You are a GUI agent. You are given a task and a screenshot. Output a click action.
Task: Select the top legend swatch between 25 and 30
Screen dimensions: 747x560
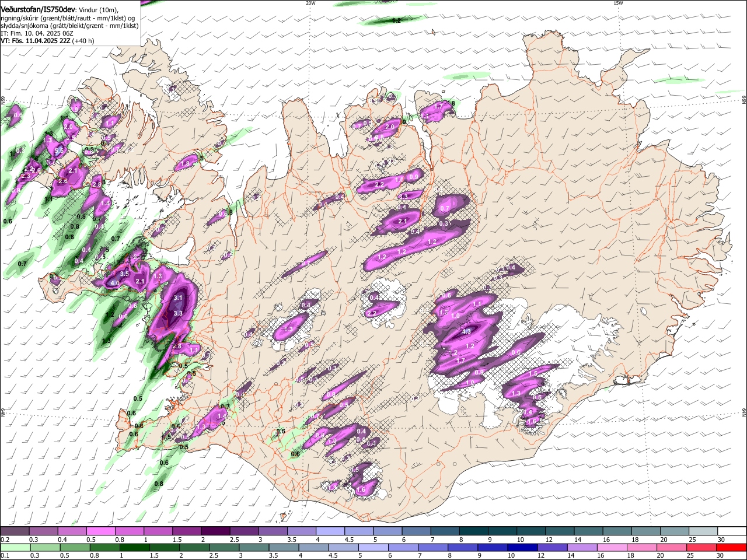[704, 531]
